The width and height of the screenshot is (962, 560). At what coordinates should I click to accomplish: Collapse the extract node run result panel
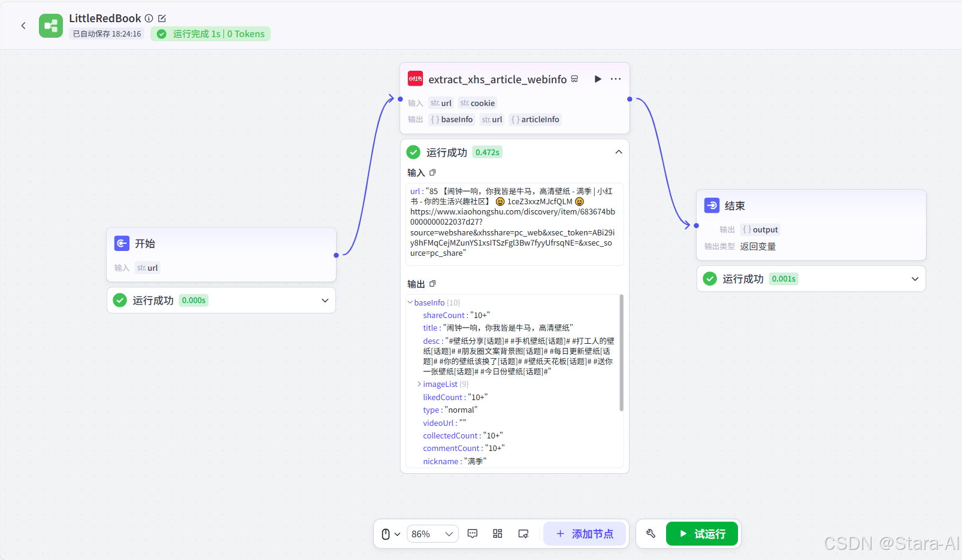point(619,152)
